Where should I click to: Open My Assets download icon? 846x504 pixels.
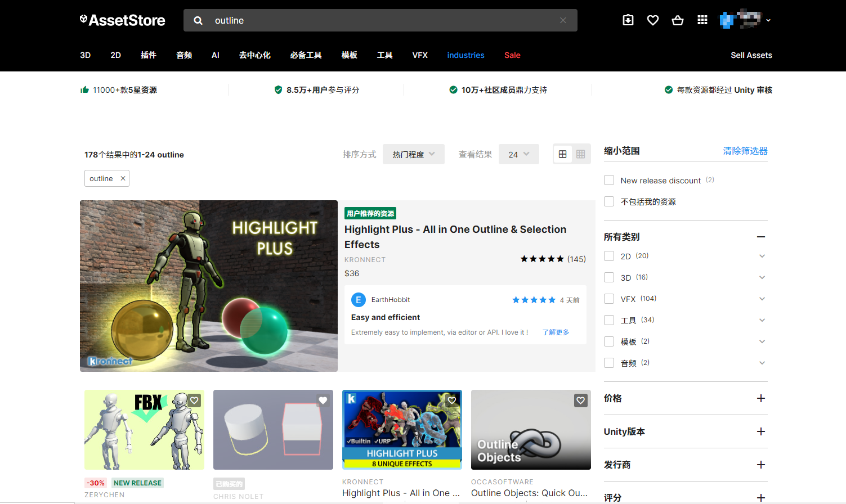click(628, 20)
